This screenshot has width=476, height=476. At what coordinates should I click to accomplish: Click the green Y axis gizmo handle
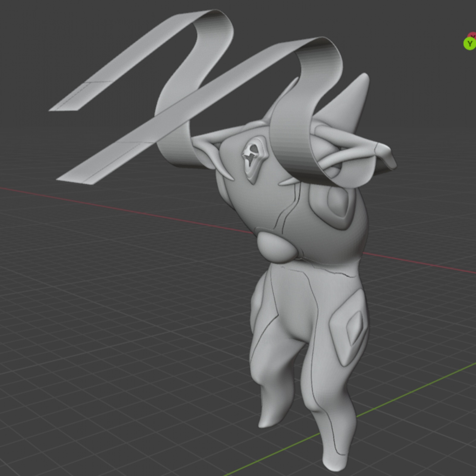(469, 44)
